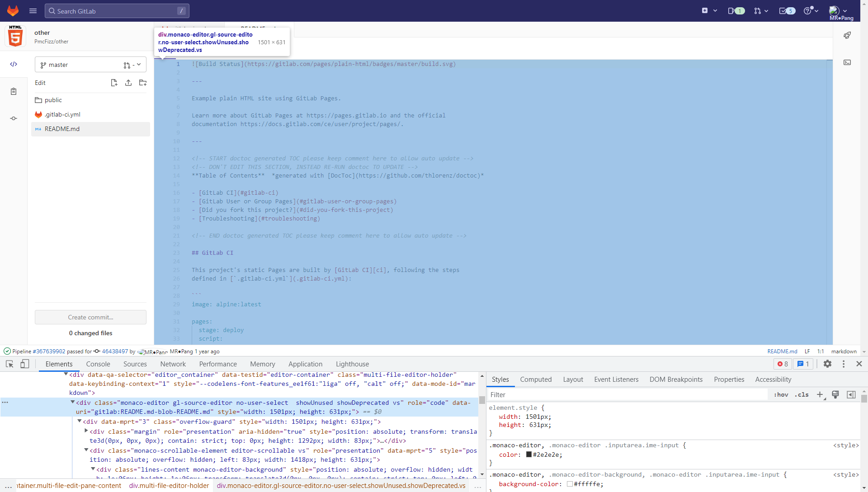Open the DevTools settings gear
The width and height of the screenshot is (868, 492).
(827, 364)
